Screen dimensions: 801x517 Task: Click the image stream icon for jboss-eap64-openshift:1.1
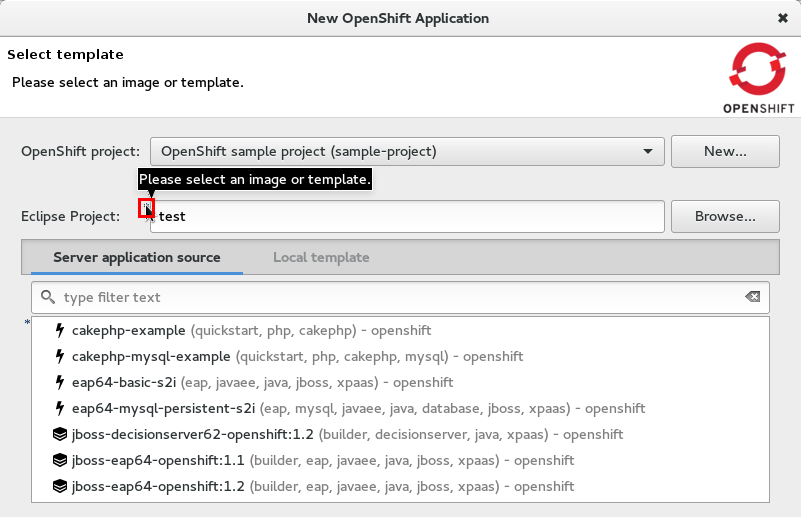(59, 460)
